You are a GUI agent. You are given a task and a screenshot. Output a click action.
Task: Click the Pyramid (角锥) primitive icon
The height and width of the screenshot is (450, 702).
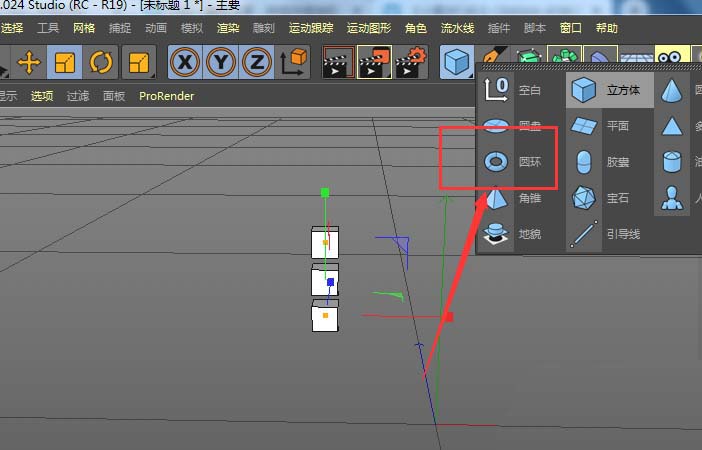[x=495, y=198]
